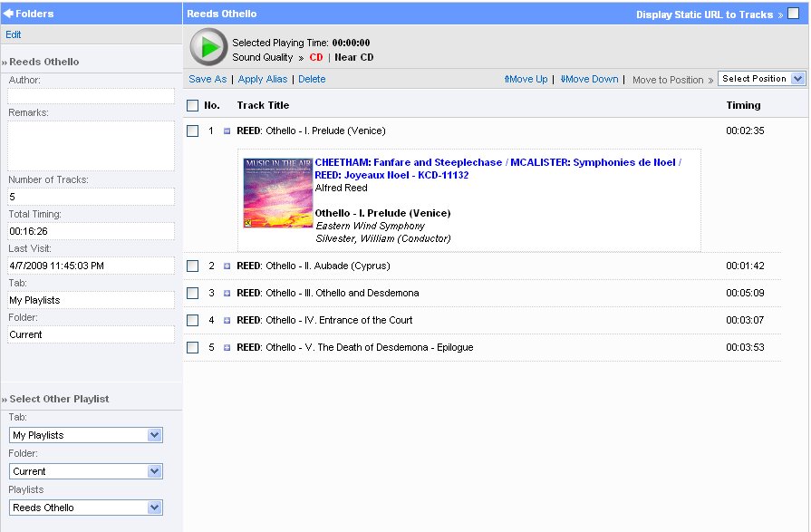Check the box for track 5 Death of Desdemona

tap(192, 347)
